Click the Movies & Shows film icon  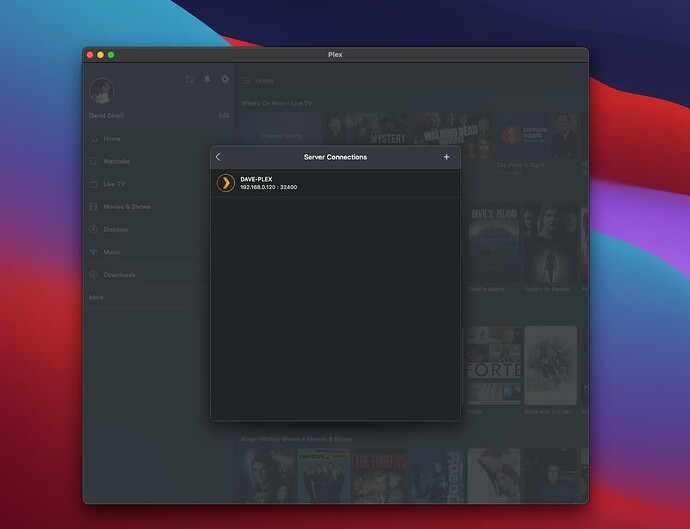(93, 206)
